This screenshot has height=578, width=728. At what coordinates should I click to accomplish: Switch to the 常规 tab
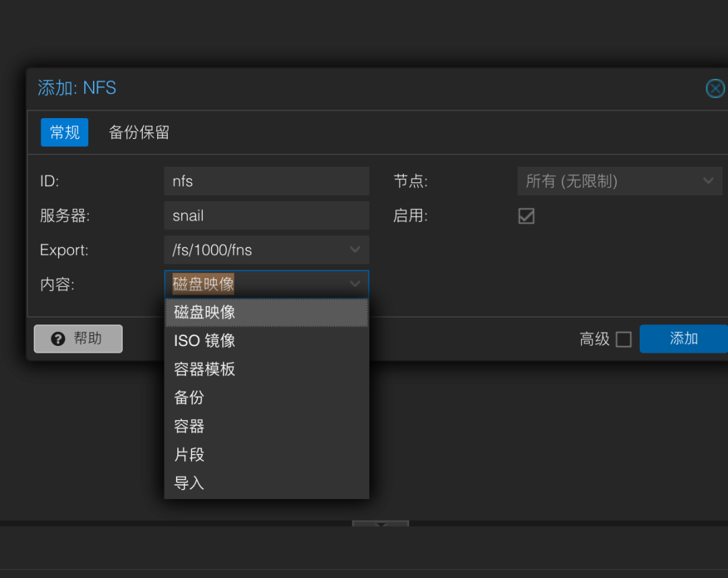(x=65, y=132)
